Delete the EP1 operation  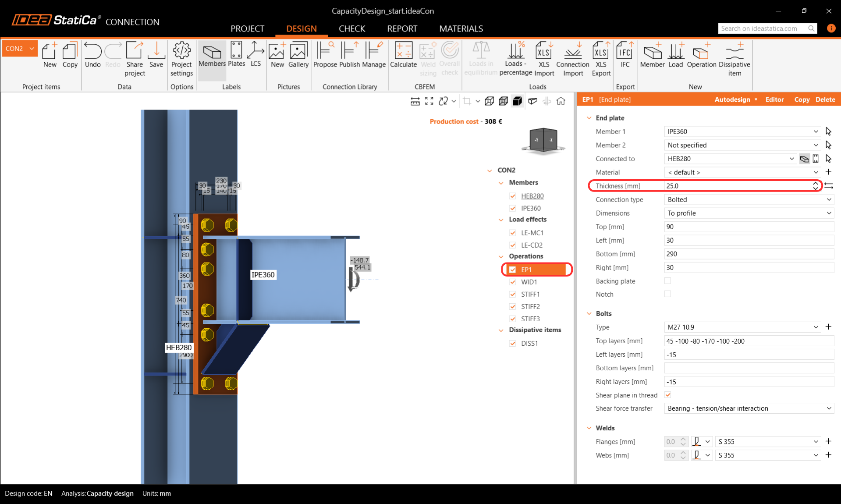[x=825, y=99]
